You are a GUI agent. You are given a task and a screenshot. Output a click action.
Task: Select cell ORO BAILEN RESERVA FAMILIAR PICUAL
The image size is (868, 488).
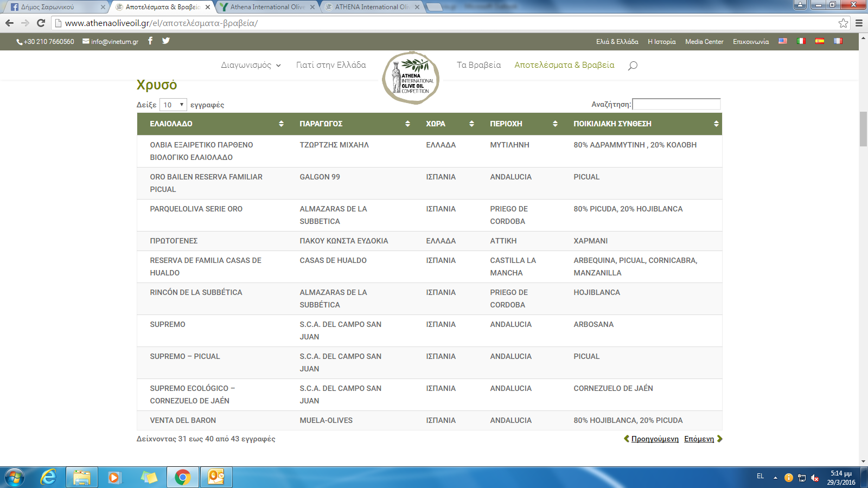[212, 183]
